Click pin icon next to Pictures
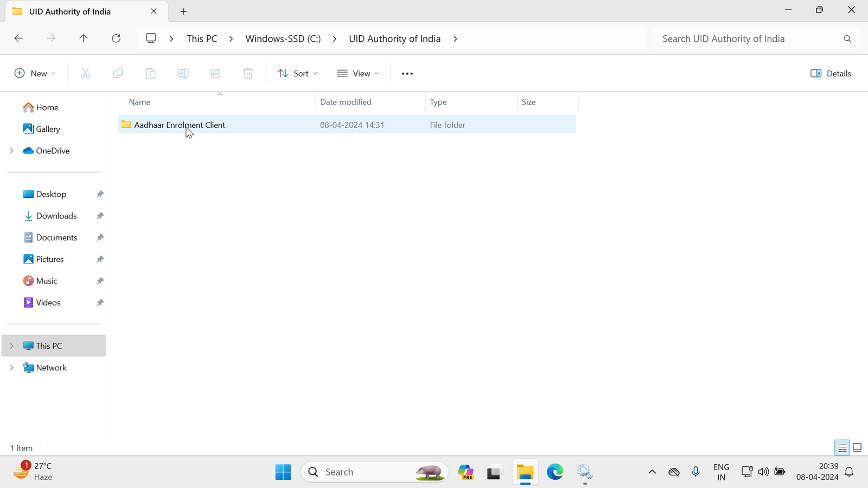Viewport: 868px width, 488px height. tap(100, 259)
